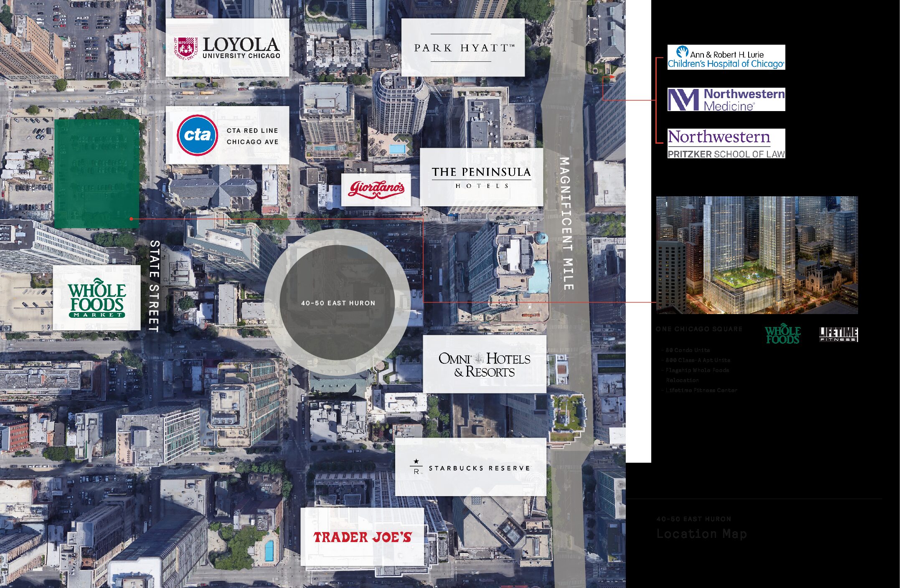Click the gray 40-50 East Huron circle marker
Screen dimensions: 909x588
pos(338,302)
